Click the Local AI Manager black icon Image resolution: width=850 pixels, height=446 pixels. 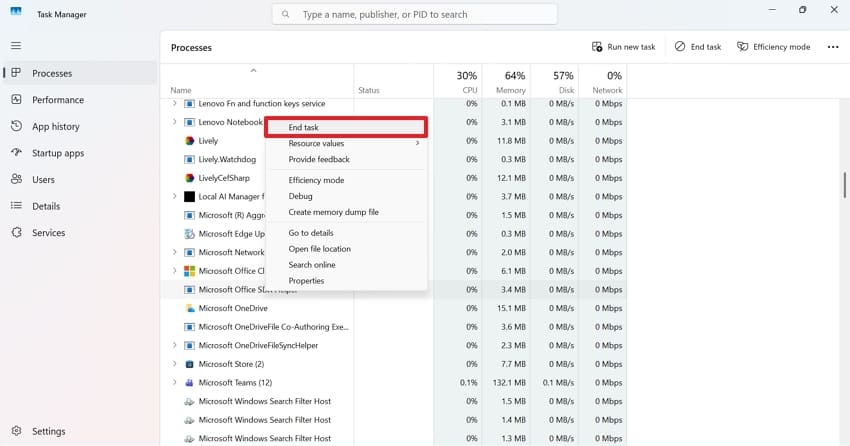tap(189, 196)
